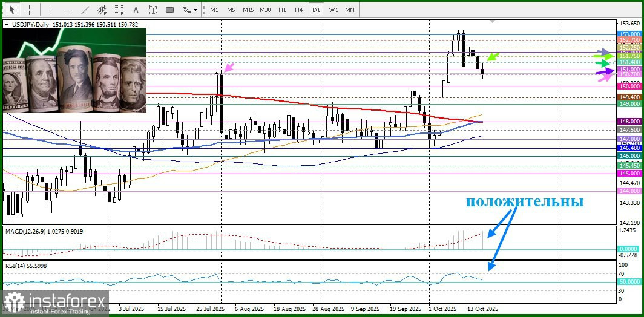Pick the vertical line drawing tool
This screenshot has height=317, width=644.
(x=51, y=10)
